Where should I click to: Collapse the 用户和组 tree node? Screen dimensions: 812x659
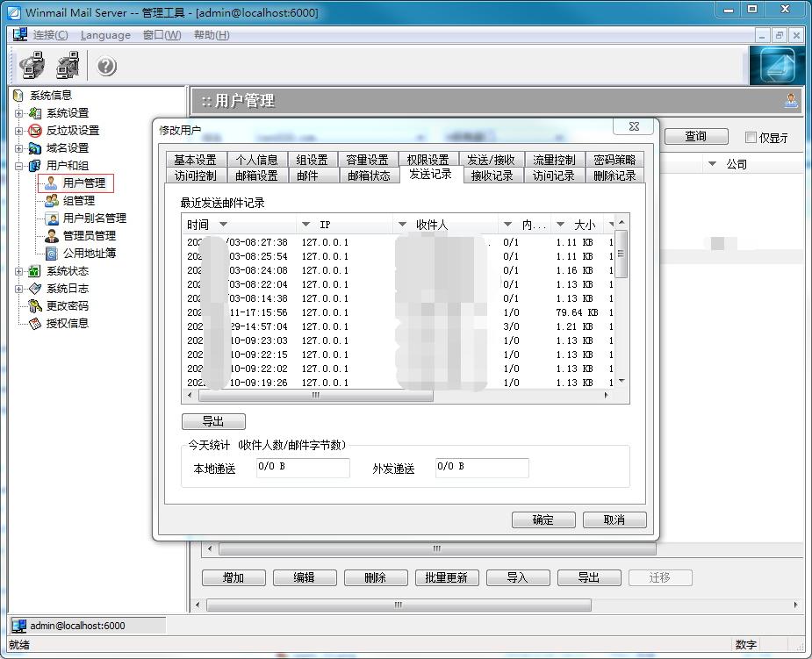point(18,165)
